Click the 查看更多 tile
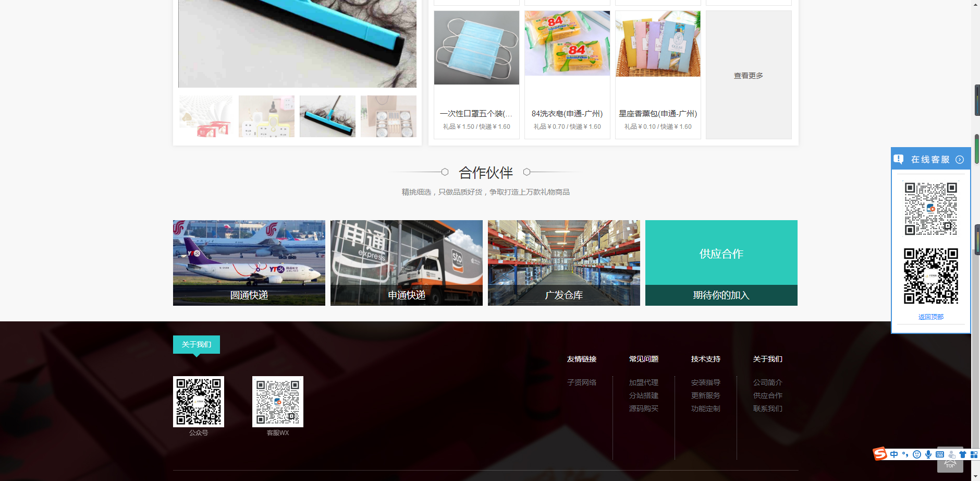 tap(749, 75)
